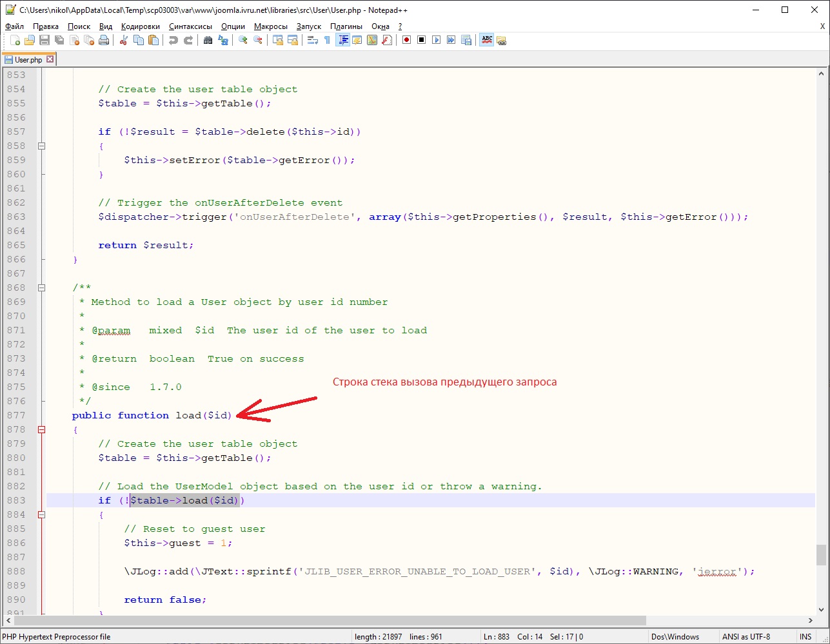Click line number 877 in the margin
Image resolution: width=830 pixels, height=644 pixels.
click(x=17, y=415)
